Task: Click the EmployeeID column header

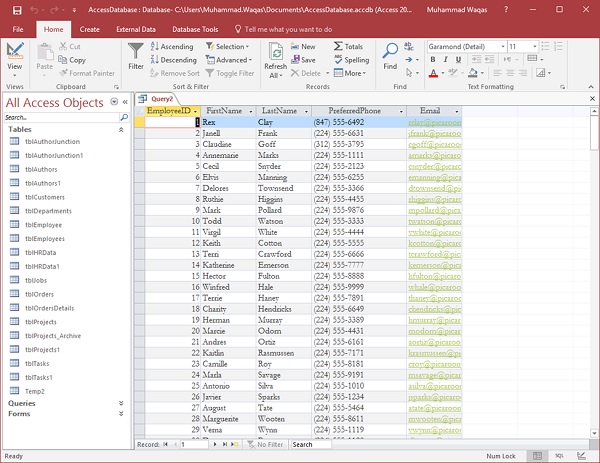Action: 169,111
